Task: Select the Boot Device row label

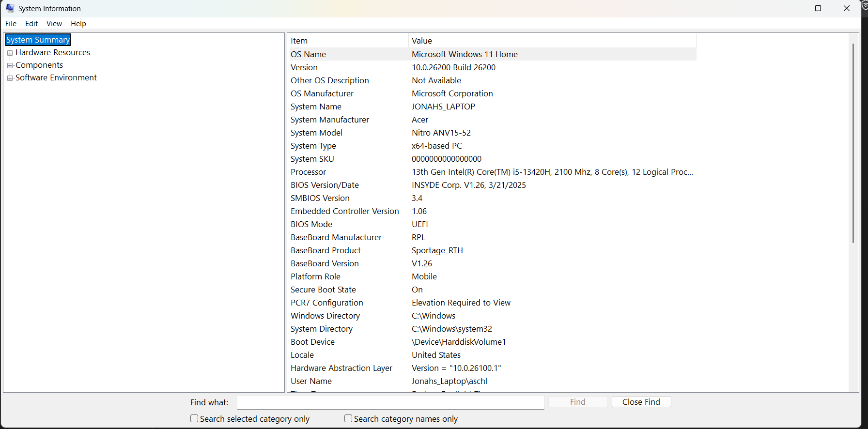Action: click(x=313, y=342)
